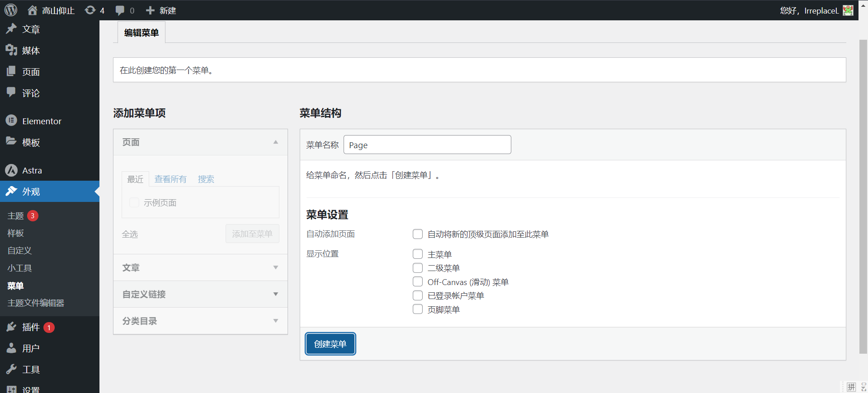Open 菜单 submenu item

point(15,285)
